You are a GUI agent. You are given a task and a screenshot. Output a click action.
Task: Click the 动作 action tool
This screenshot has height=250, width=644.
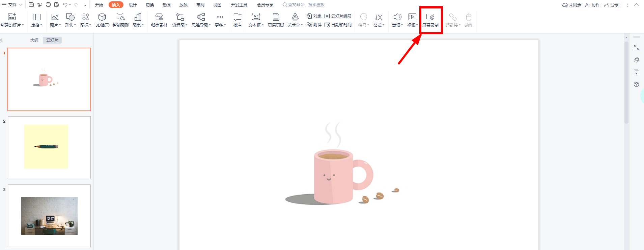click(x=469, y=20)
